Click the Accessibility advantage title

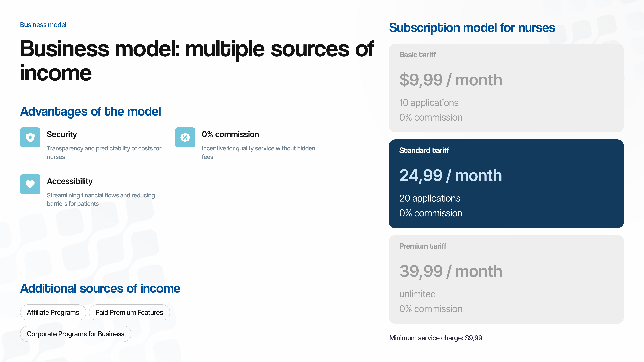70,181
